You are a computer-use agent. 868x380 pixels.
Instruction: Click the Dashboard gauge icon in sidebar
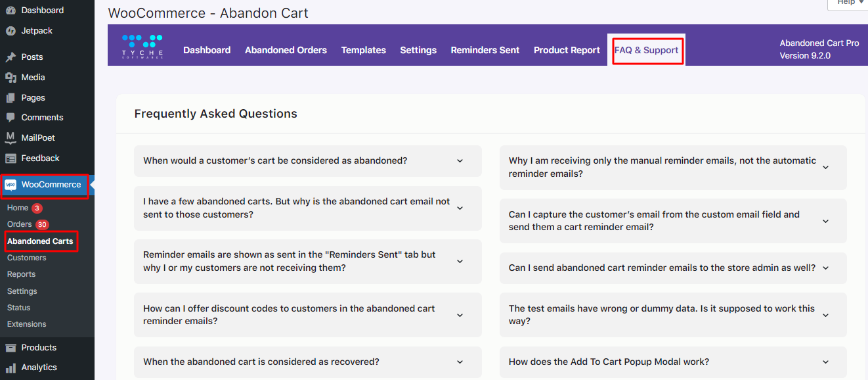point(11,11)
